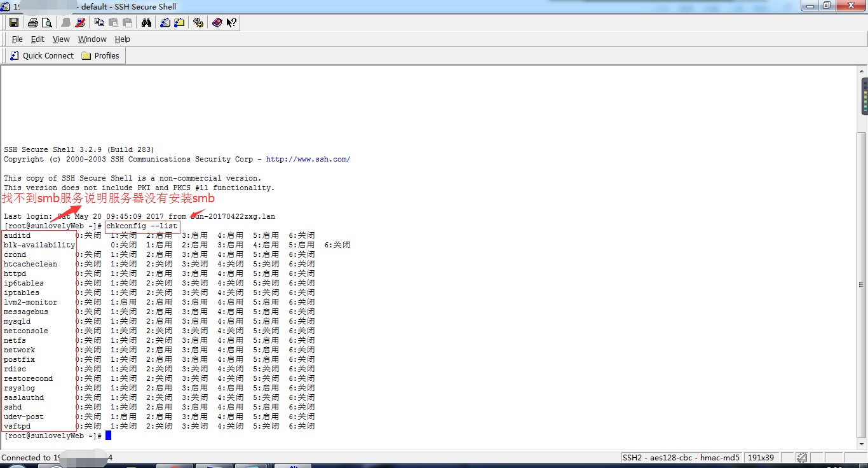The width and height of the screenshot is (868, 468).
Task: Open the View menu
Action: [61, 39]
